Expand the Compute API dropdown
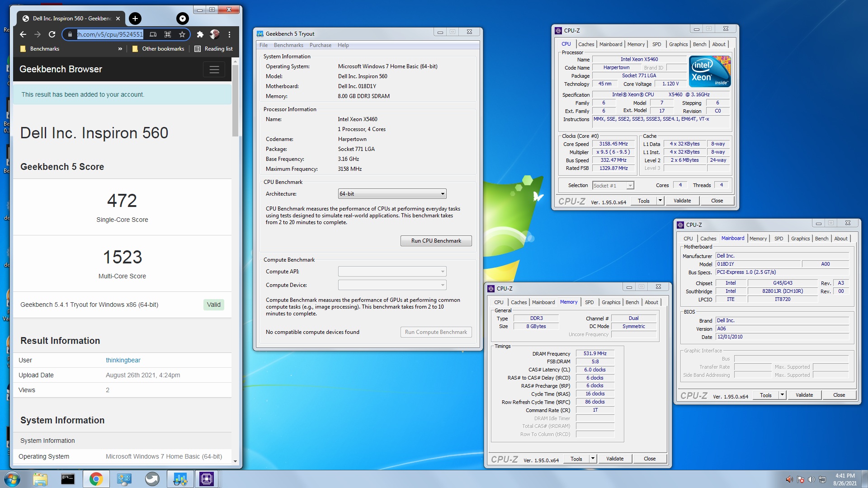Image resolution: width=868 pixels, height=488 pixels. tap(392, 272)
